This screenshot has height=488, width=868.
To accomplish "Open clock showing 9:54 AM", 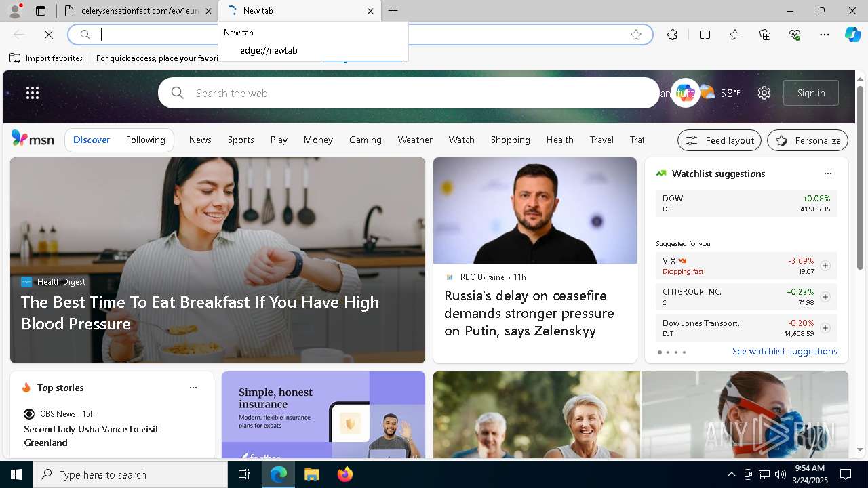I will (x=810, y=474).
